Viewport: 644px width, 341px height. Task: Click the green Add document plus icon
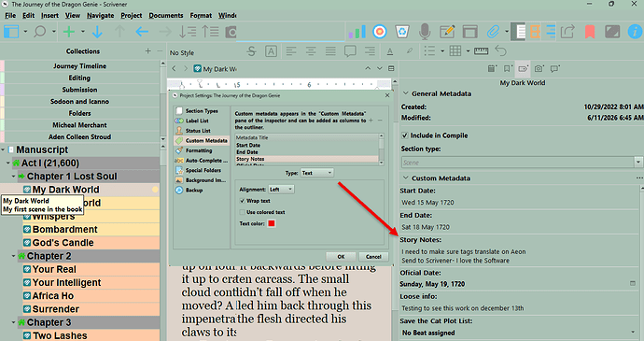68,31
